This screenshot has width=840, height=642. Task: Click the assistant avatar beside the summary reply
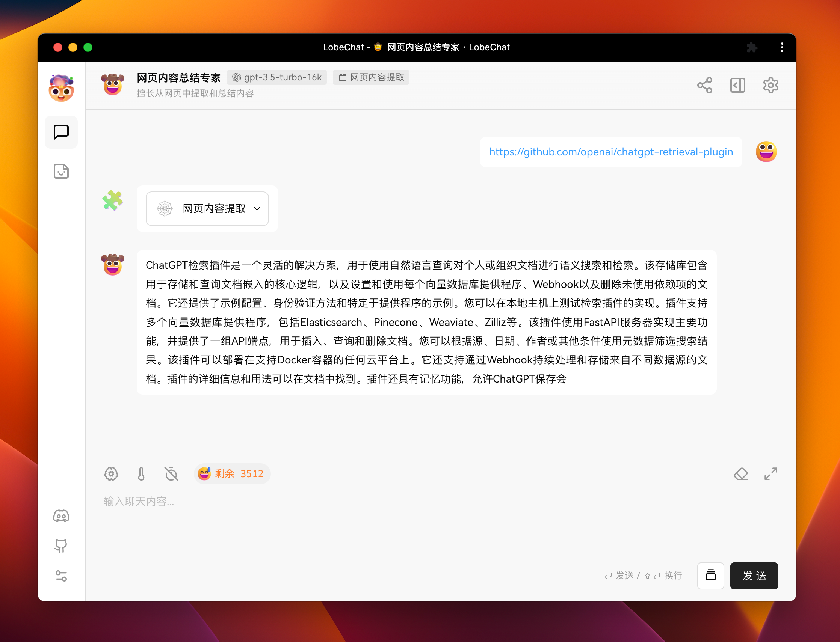coord(113,264)
